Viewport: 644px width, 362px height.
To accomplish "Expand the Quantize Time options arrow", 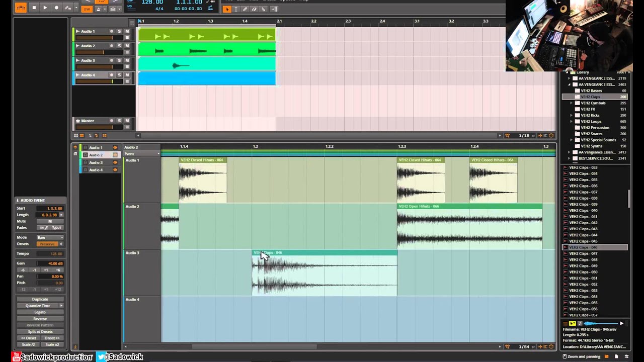I will [x=61, y=306].
